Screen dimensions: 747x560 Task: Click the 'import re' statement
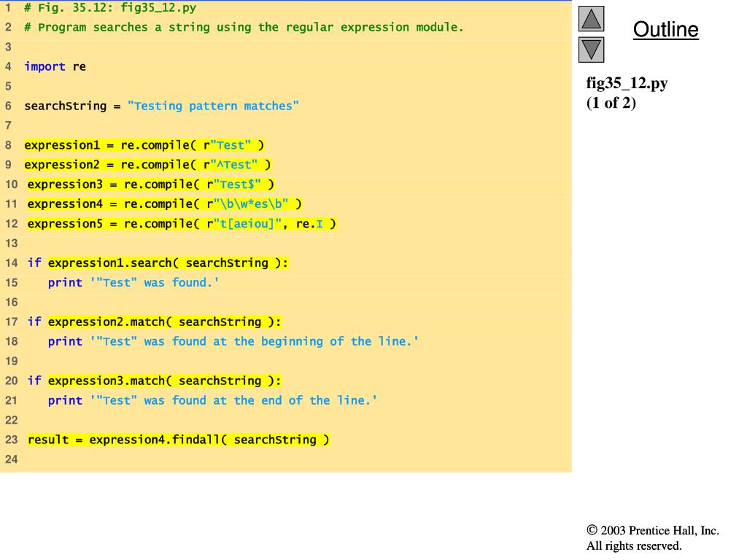[55, 66]
